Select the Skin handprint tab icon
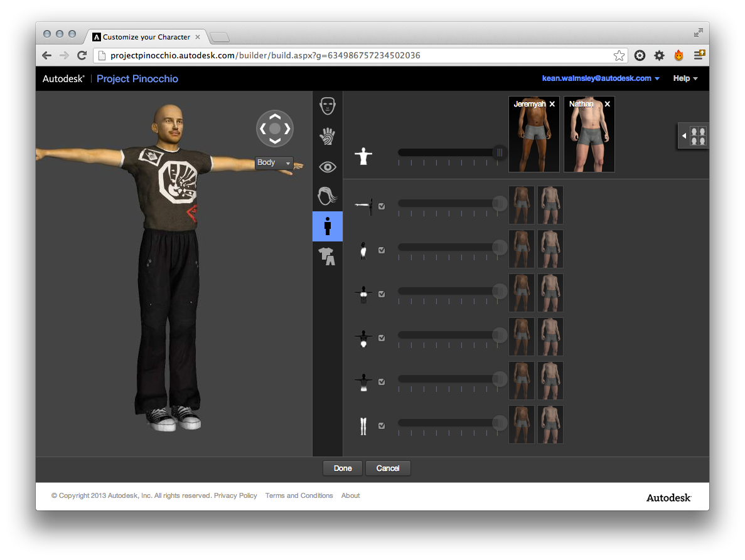This screenshot has width=745, height=560. click(x=328, y=137)
